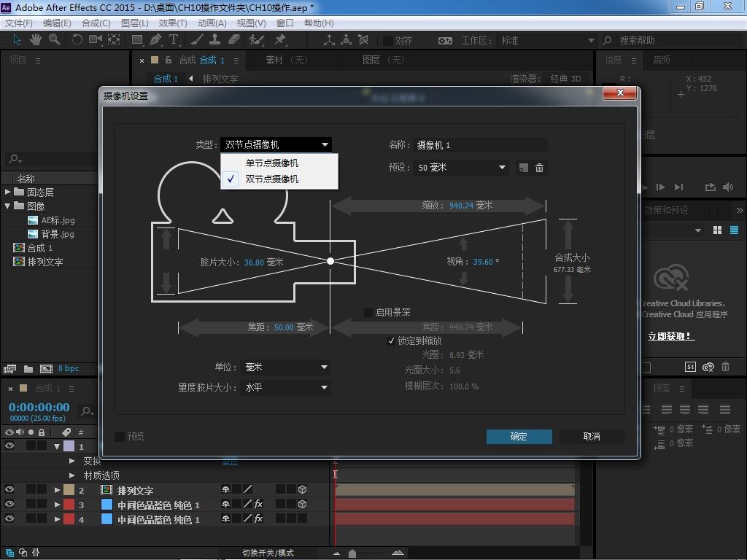747x560 pixels.
Task: Select the Clone Stamp tool
Action: coord(215,40)
